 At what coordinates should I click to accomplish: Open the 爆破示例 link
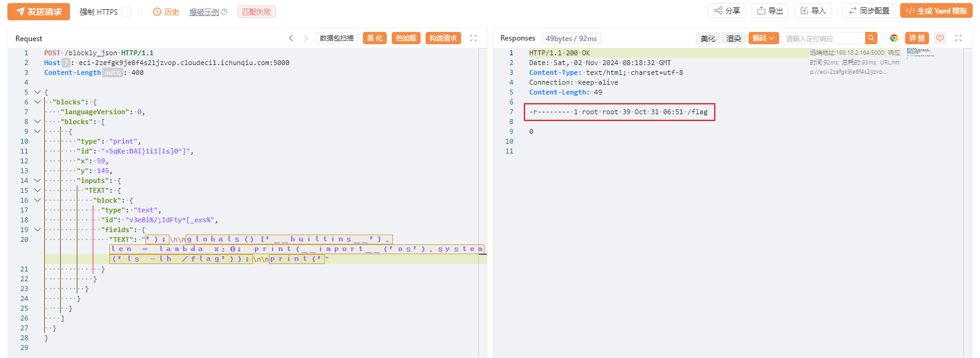[204, 12]
